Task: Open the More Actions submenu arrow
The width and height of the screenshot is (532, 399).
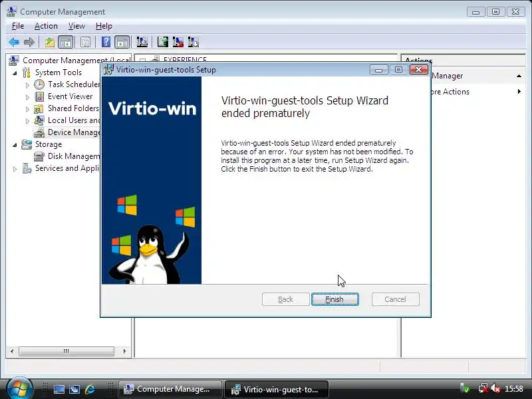Action: point(519,92)
